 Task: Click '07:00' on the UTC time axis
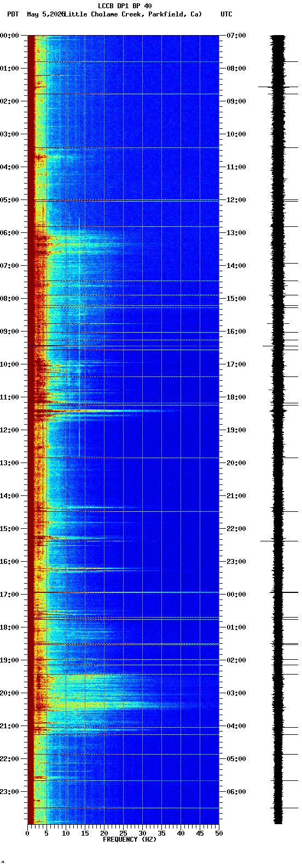click(x=236, y=36)
